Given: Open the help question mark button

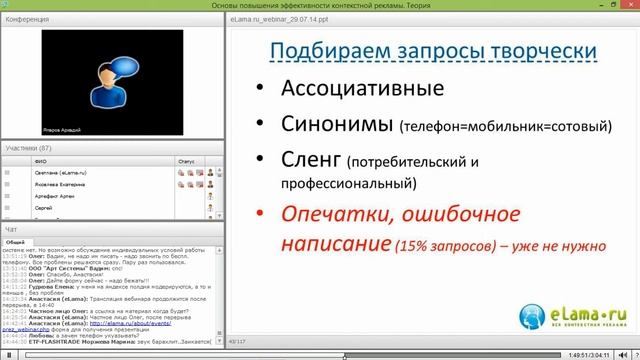Looking at the screenshot, I should (637, 355).
